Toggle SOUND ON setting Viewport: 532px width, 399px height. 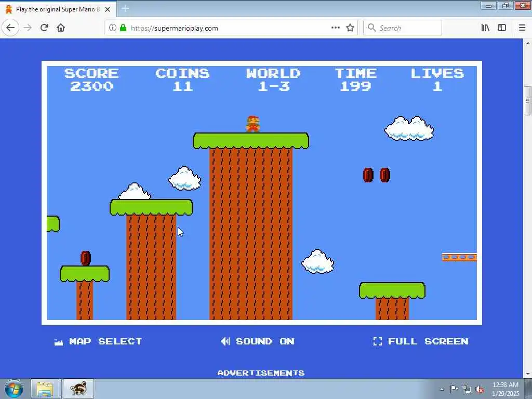point(258,341)
